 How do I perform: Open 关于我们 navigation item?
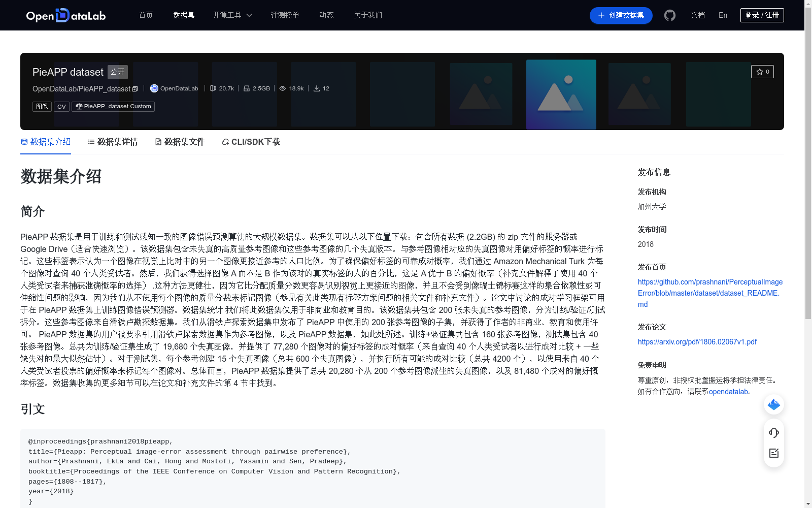coord(368,15)
